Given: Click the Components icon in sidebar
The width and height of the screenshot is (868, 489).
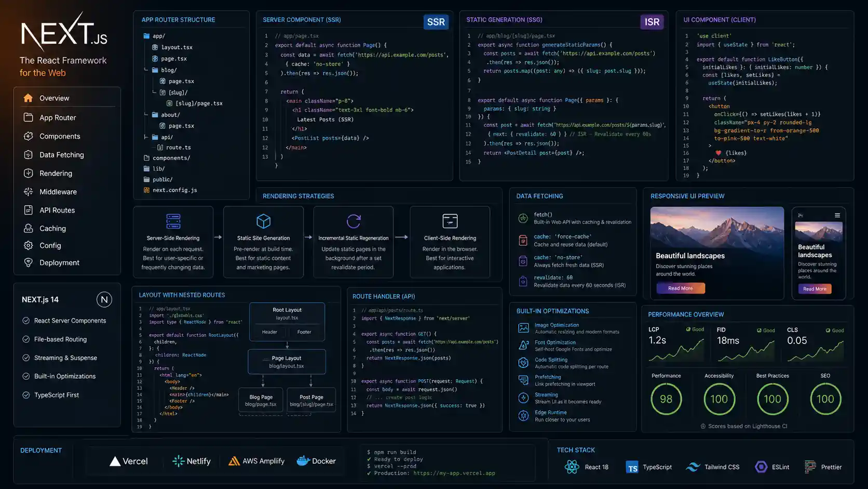Looking at the screenshot, I should tap(28, 136).
